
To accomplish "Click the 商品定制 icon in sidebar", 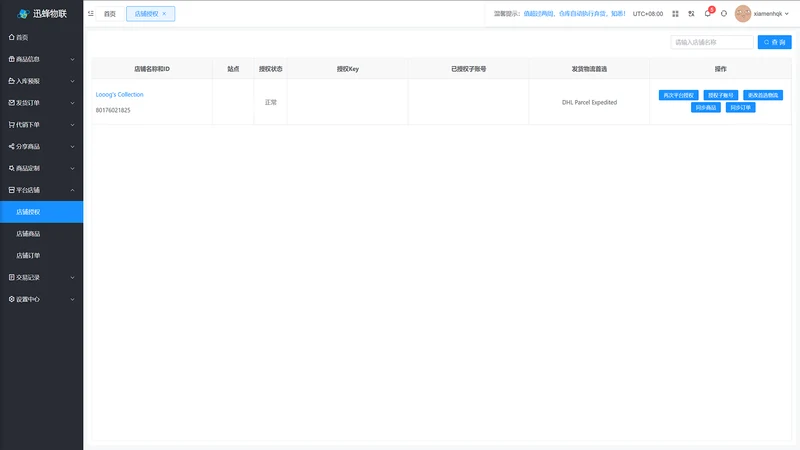I will [12, 168].
